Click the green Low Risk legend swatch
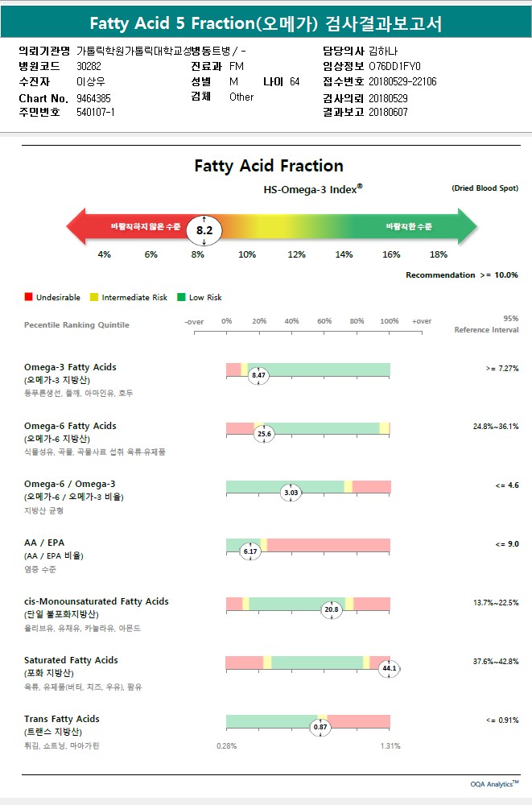Viewport: 532px width, 805px height. (x=182, y=297)
